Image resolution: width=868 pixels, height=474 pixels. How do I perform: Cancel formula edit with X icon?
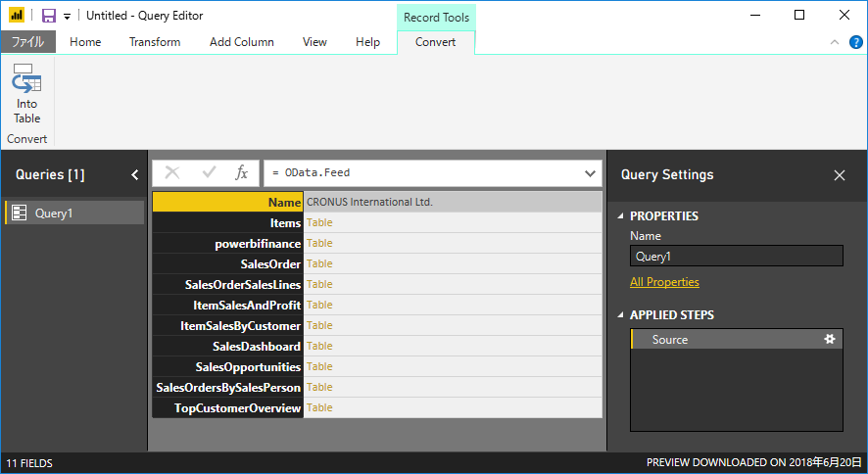pos(172,172)
